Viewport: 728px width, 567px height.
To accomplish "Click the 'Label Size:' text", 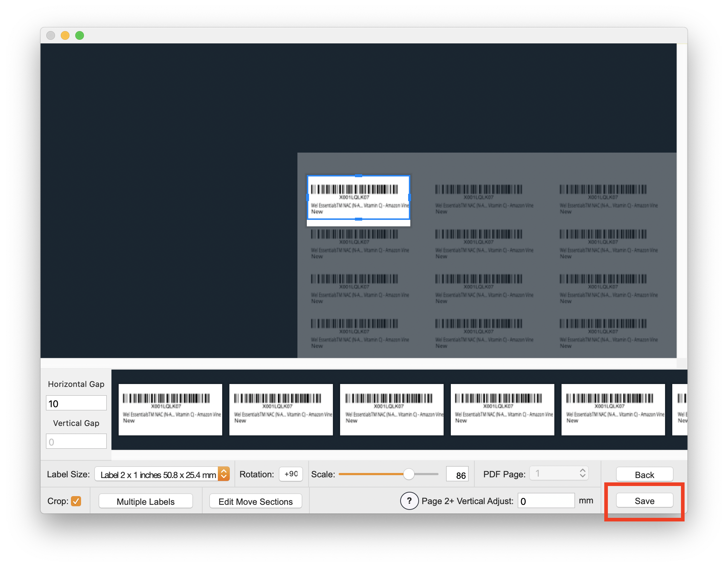I will 68,474.
